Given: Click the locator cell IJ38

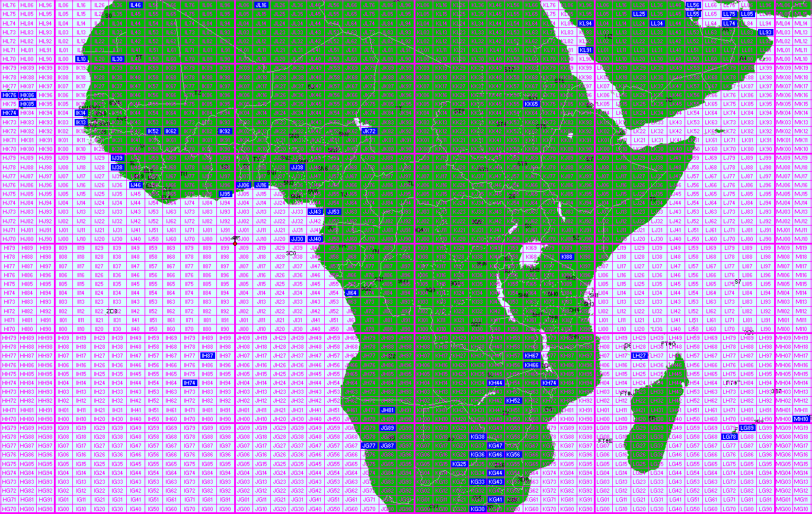Looking at the screenshot, I should (117, 167).
